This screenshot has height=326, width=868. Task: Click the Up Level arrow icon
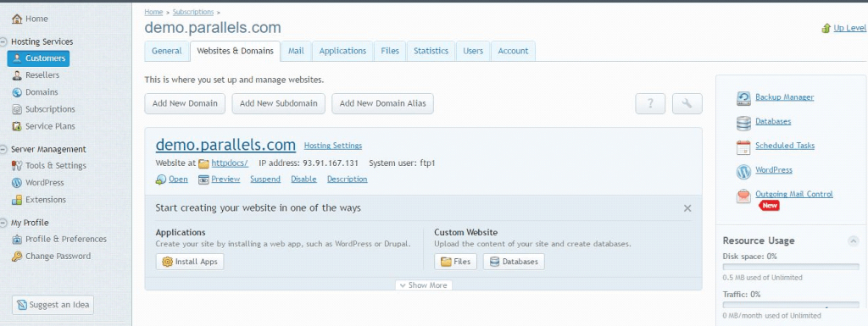point(826,28)
